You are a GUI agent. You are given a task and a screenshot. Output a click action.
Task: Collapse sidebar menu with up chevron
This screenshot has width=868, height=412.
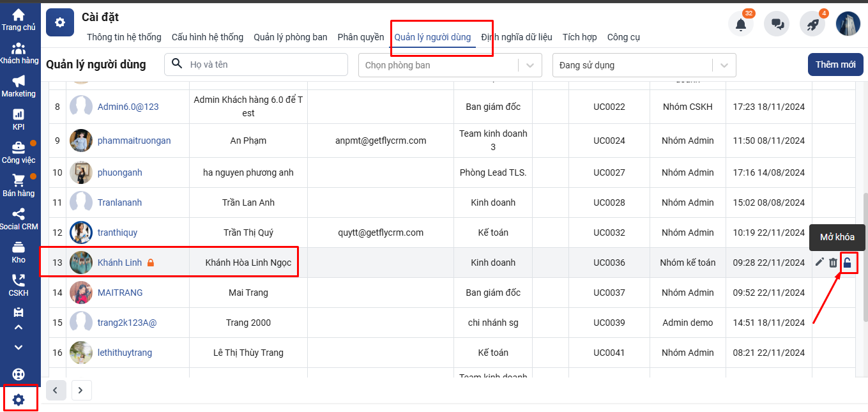coord(19,328)
